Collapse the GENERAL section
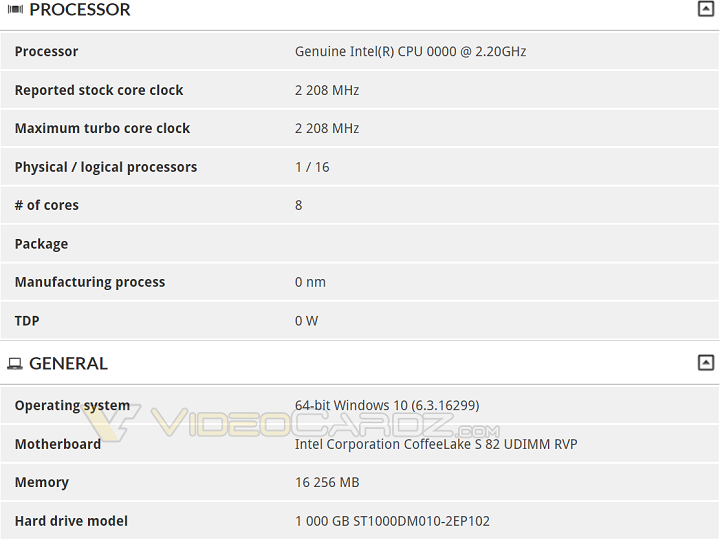 coord(706,363)
